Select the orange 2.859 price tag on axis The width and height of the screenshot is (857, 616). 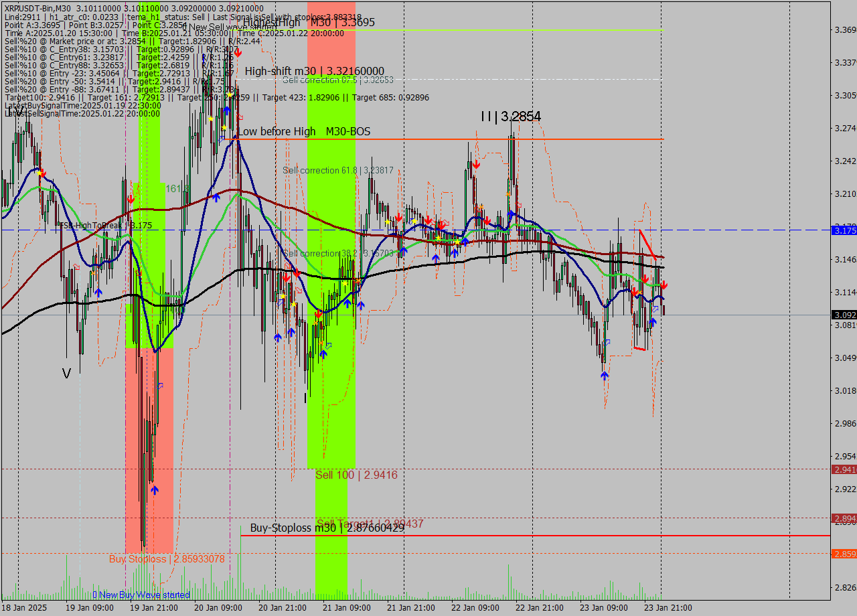coord(844,554)
